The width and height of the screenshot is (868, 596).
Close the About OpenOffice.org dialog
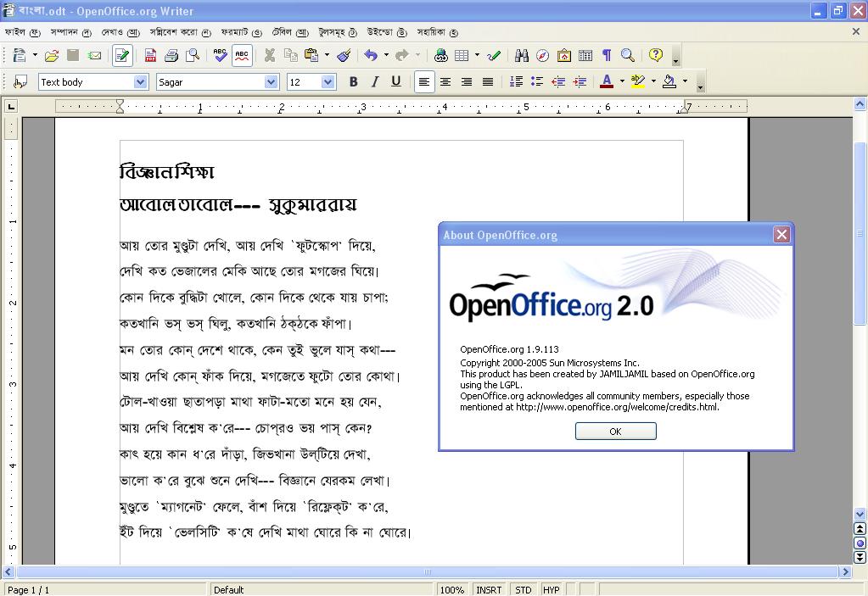coord(781,235)
